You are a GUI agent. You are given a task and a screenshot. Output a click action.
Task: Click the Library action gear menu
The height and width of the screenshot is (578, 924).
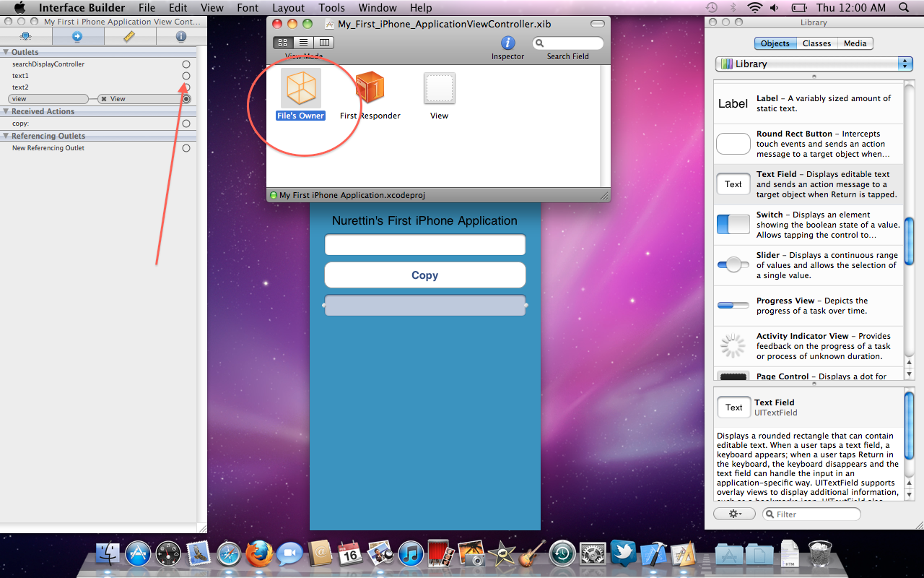(x=734, y=514)
